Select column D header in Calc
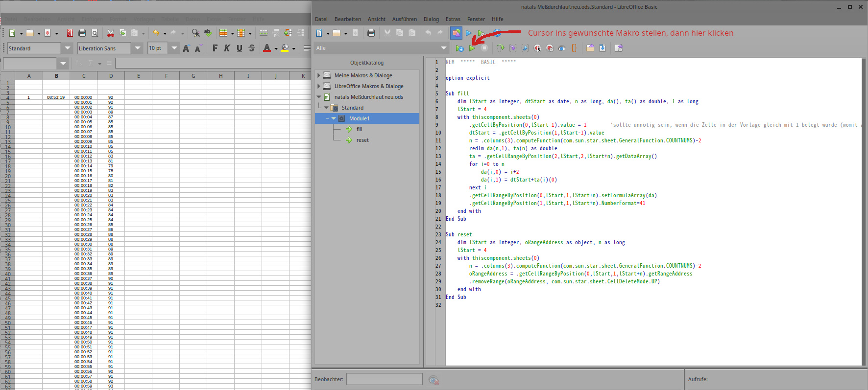This screenshot has width=868, height=390. (111, 76)
